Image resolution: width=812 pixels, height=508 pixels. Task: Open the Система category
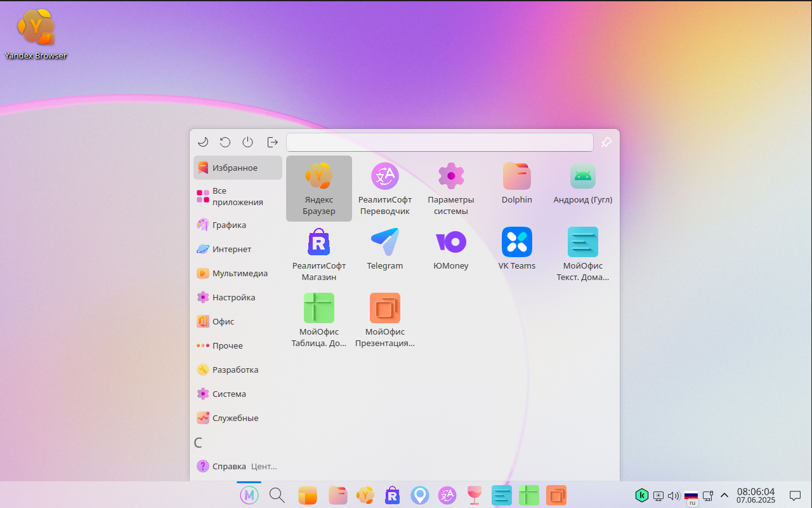[238, 394]
